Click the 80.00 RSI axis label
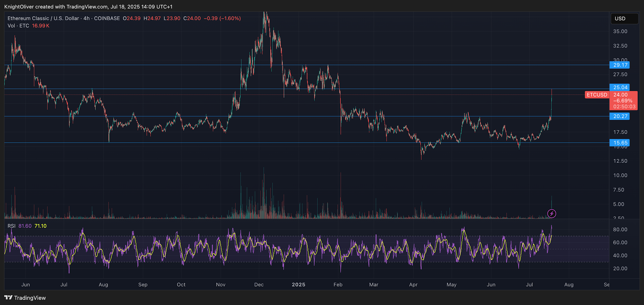644x305 pixels. [x=620, y=230]
